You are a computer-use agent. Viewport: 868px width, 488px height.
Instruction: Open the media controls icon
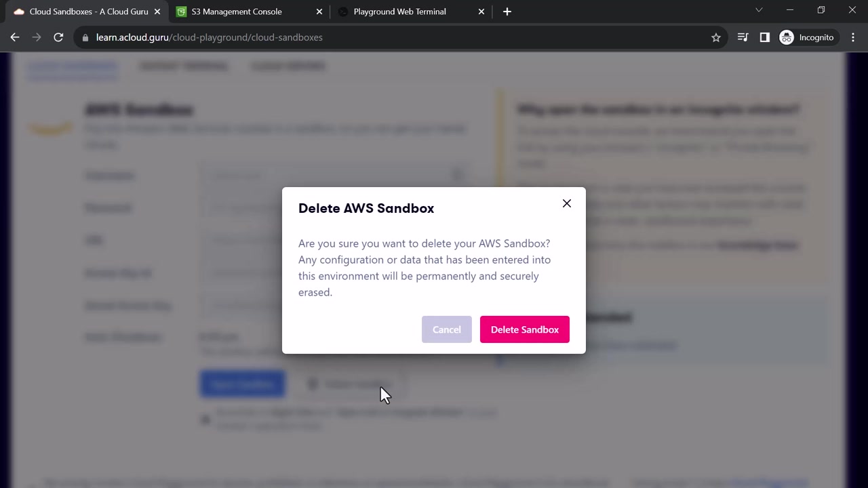(x=743, y=37)
